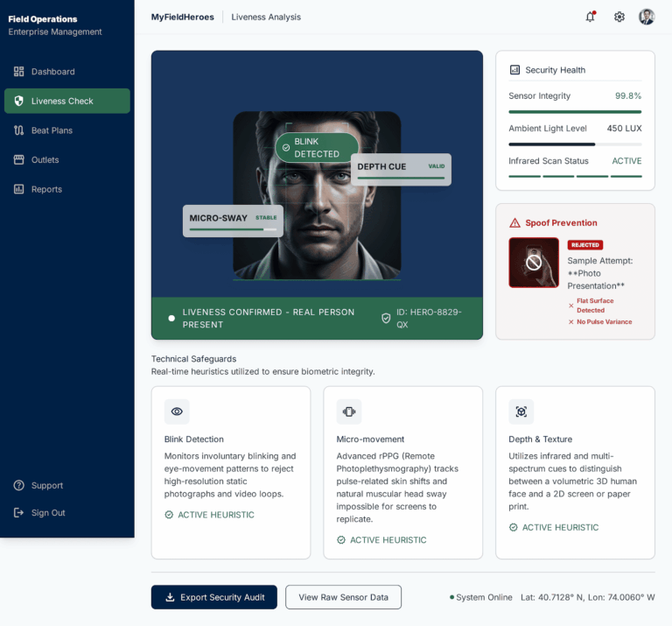Click the download icon on Export Security Audit
672x626 pixels.
(170, 597)
